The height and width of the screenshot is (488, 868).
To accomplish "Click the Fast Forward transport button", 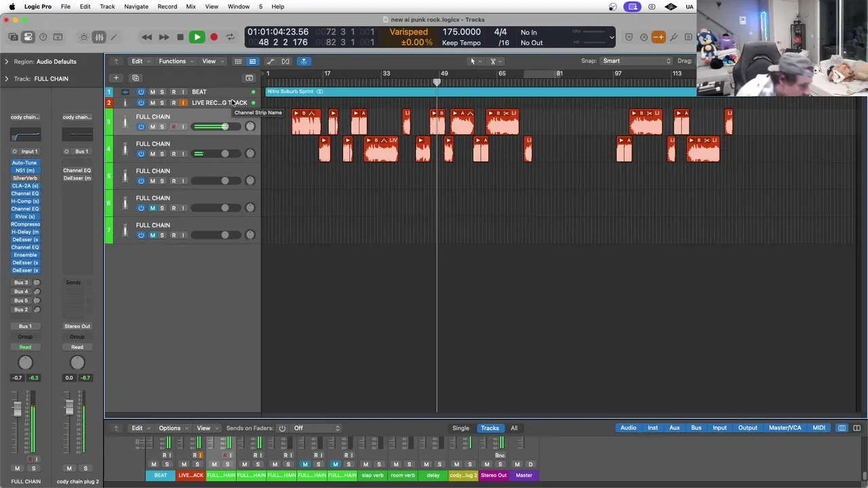I will [x=163, y=37].
